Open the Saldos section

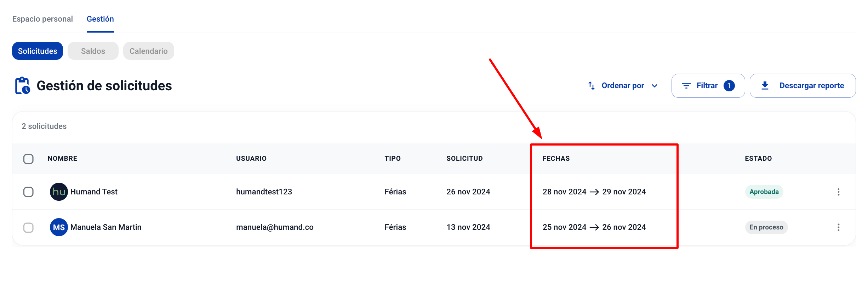coord(93,51)
